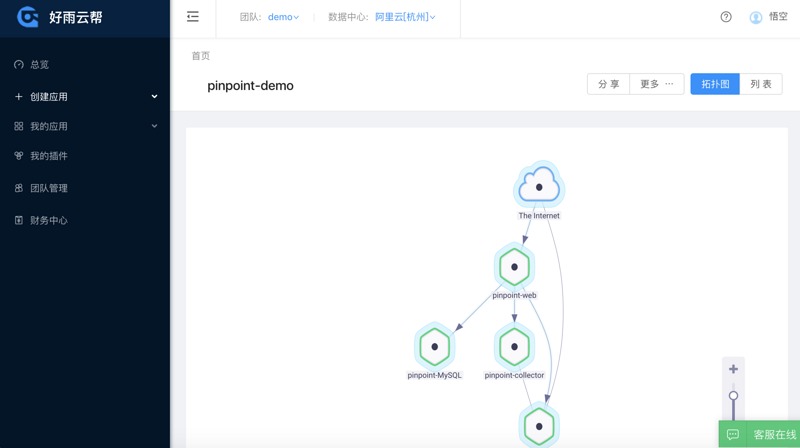The width and height of the screenshot is (800, 448).
Task: Expand the 创建应用 chevron
Action: pos(154,96)
